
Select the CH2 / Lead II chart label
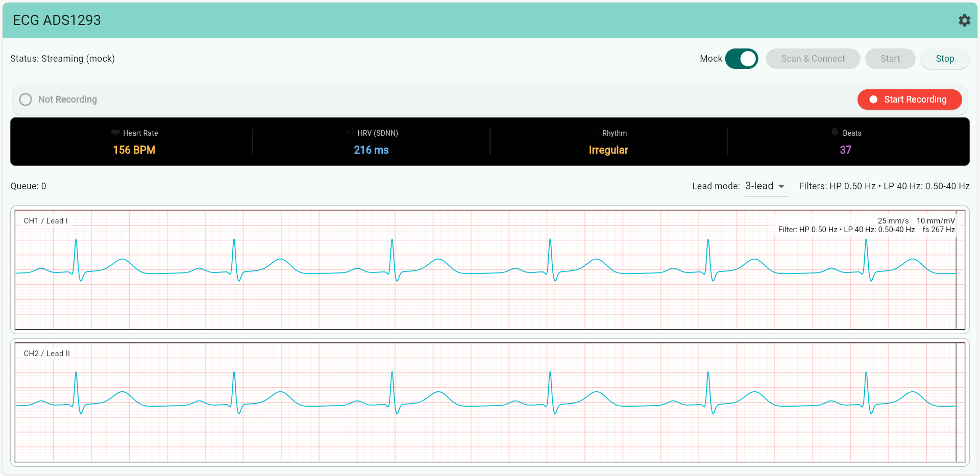click(x=46, y=353)
